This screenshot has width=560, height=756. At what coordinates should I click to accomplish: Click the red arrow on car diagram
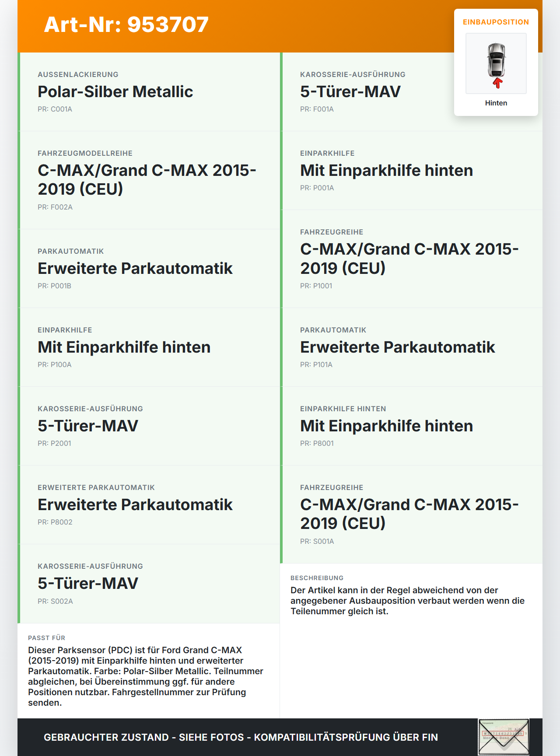[x=497, y=83]
